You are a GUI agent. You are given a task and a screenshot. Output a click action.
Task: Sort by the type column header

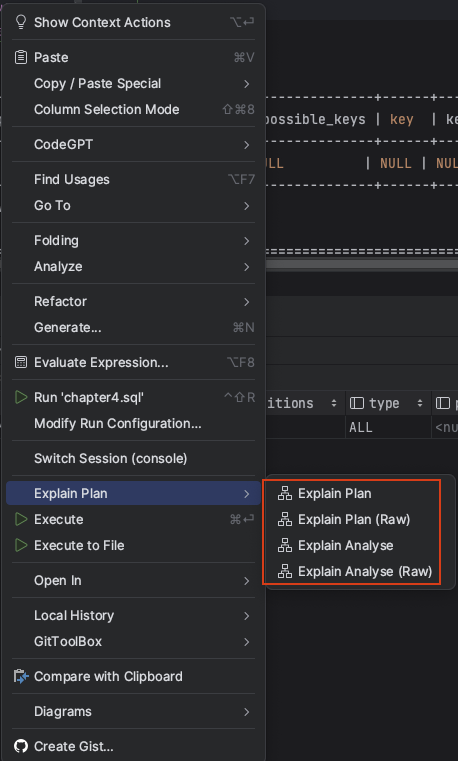[388, 403]
